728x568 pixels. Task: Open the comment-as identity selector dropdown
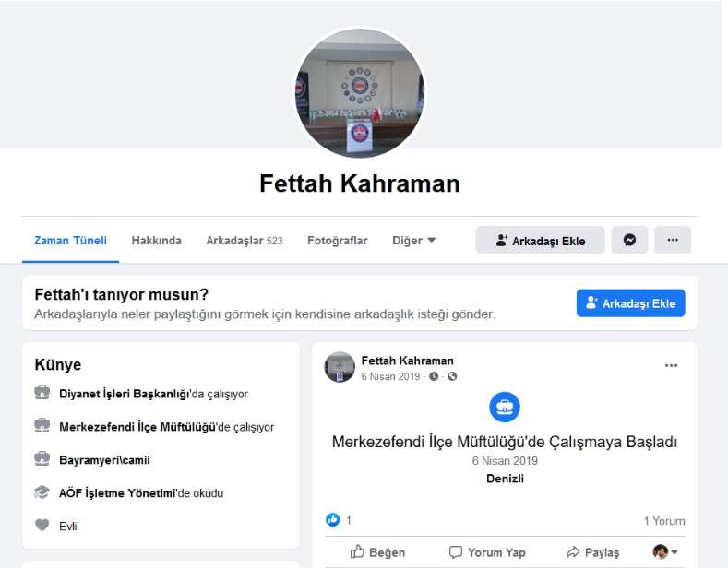[x=665, y=552]
